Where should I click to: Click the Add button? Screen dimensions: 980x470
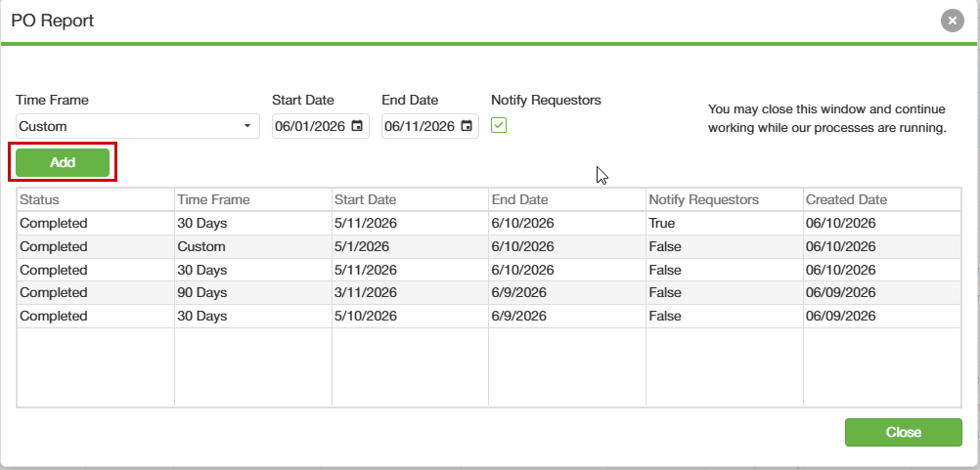click(x=63, y=162)
